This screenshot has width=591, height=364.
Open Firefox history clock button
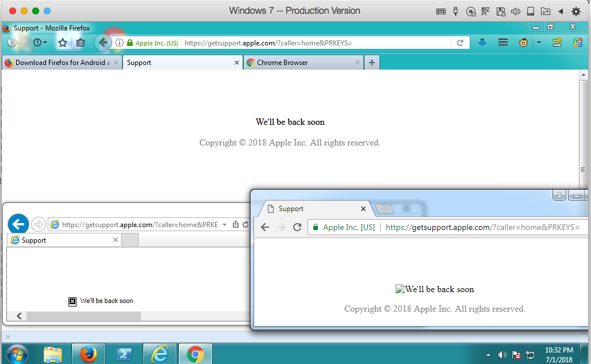[x=37, y=43]
